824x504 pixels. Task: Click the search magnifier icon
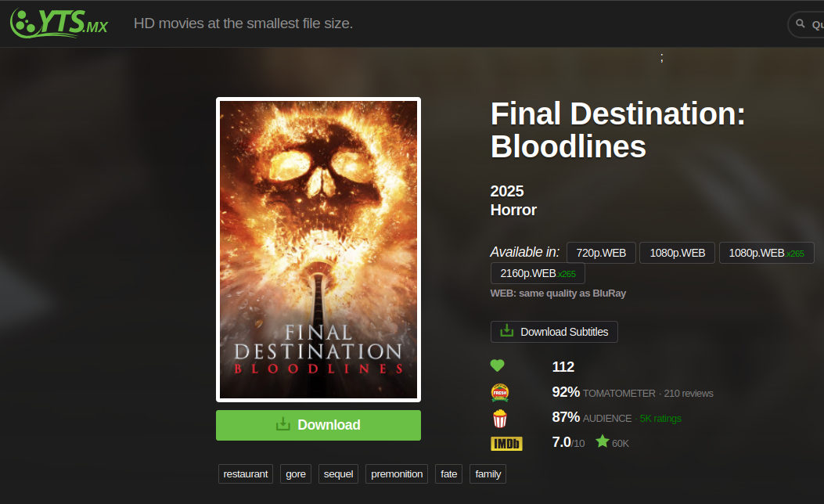tap(801, 23)
